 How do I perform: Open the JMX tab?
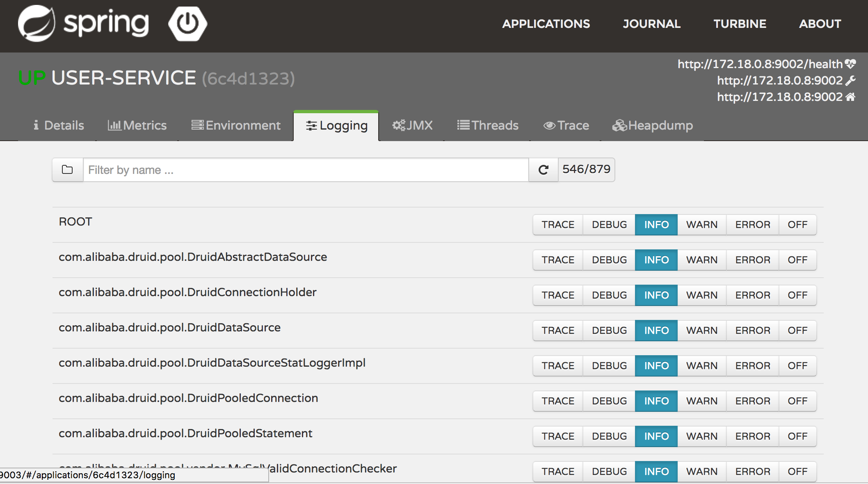(x=412, y=125)
